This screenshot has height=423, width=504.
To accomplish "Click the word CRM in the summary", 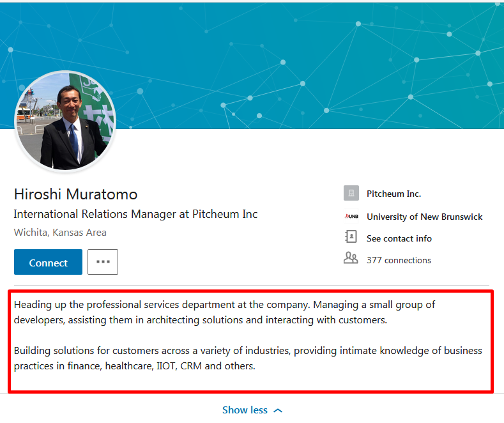I will pos(191,366).
